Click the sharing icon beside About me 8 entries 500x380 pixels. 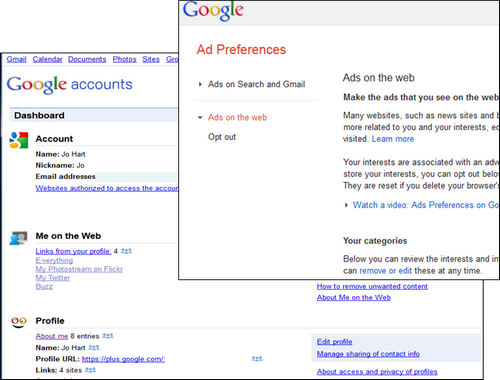[108, 336]
